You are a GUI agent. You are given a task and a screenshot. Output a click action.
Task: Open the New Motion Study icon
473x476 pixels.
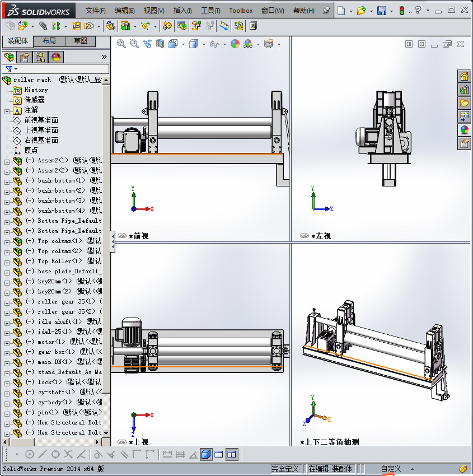coord(167,26)
